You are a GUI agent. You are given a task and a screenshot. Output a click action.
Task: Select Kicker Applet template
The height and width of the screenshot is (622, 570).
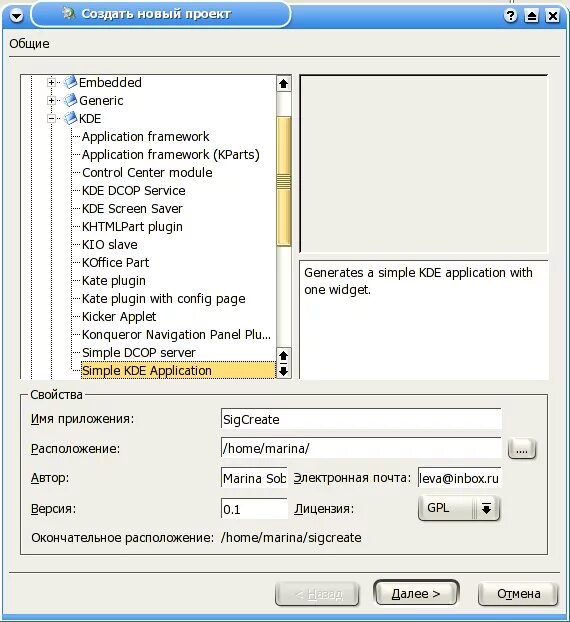[x=119, y=317]
